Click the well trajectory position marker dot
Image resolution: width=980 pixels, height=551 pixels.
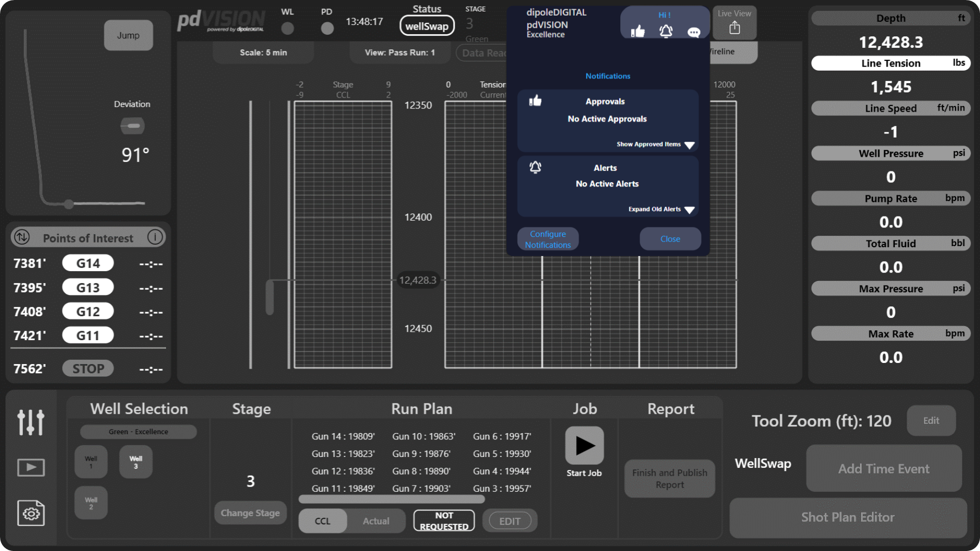point(69,204)
